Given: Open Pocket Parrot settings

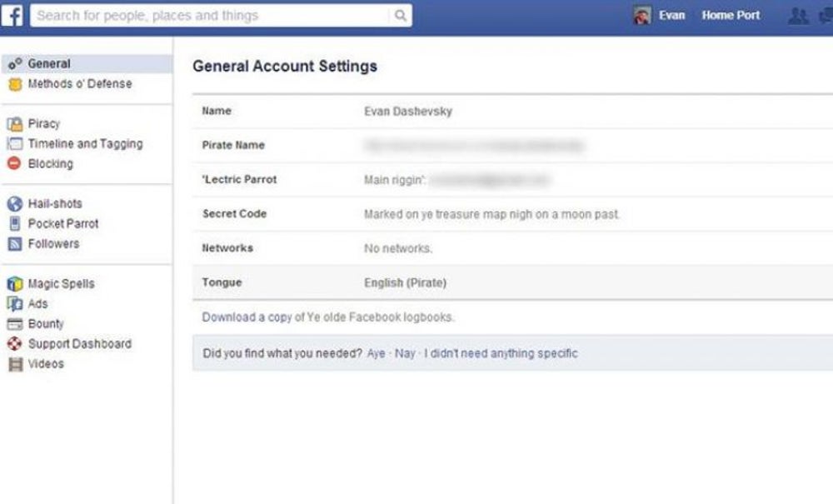Looking at the screenshot, I should click(x=63, y=223).
